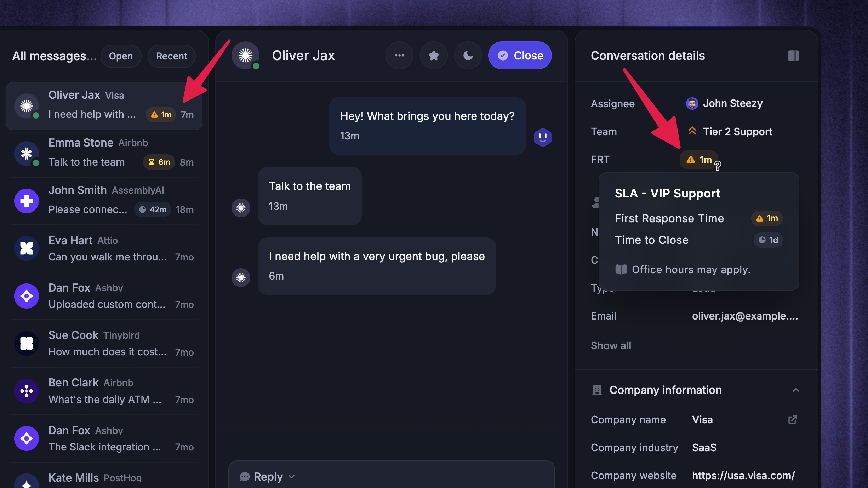
Task: Click 'Hey! What brings you here today?' message
Action: (x=427, y=126)
